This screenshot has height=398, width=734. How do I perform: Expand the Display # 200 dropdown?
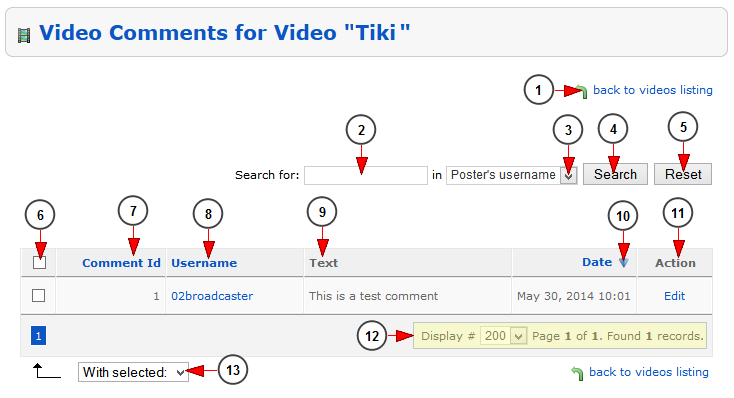point(504,336)
